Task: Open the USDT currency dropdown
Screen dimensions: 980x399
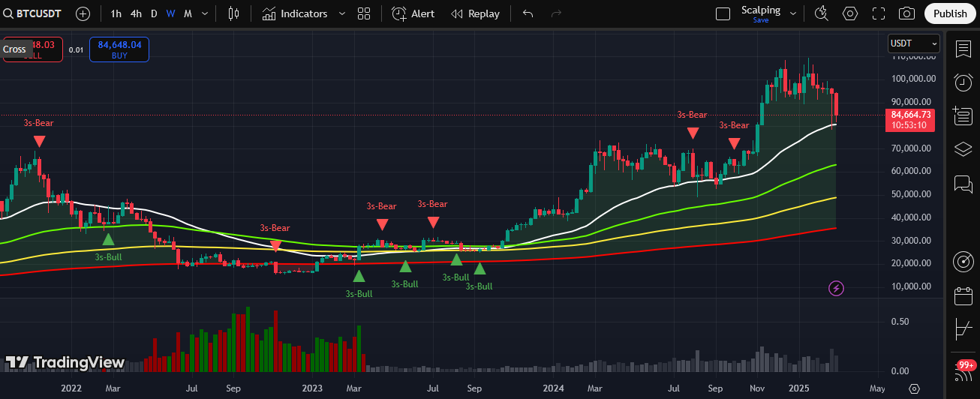Action: (913, 43)
